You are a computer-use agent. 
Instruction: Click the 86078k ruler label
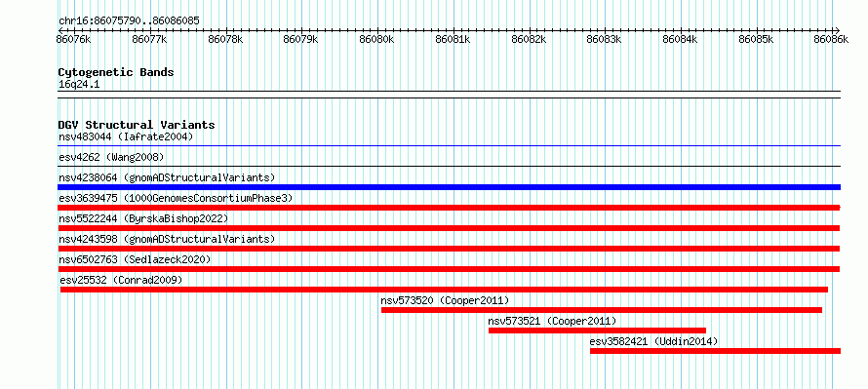(x=225, y=39)
